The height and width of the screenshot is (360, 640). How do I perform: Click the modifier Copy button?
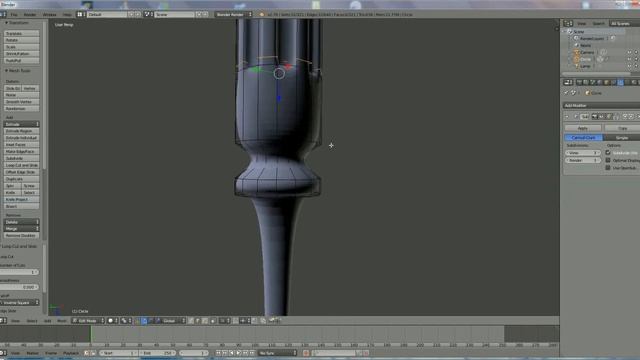click(622, 128)
